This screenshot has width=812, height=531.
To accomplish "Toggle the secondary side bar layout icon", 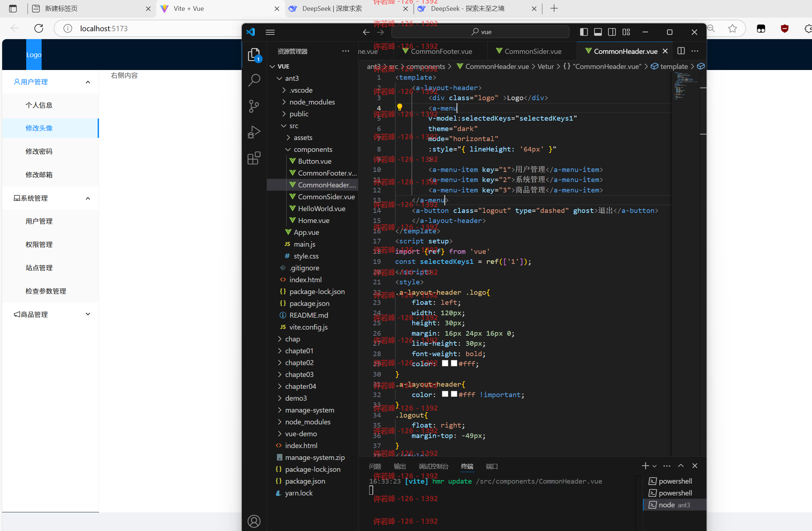I will click(612, 32).
